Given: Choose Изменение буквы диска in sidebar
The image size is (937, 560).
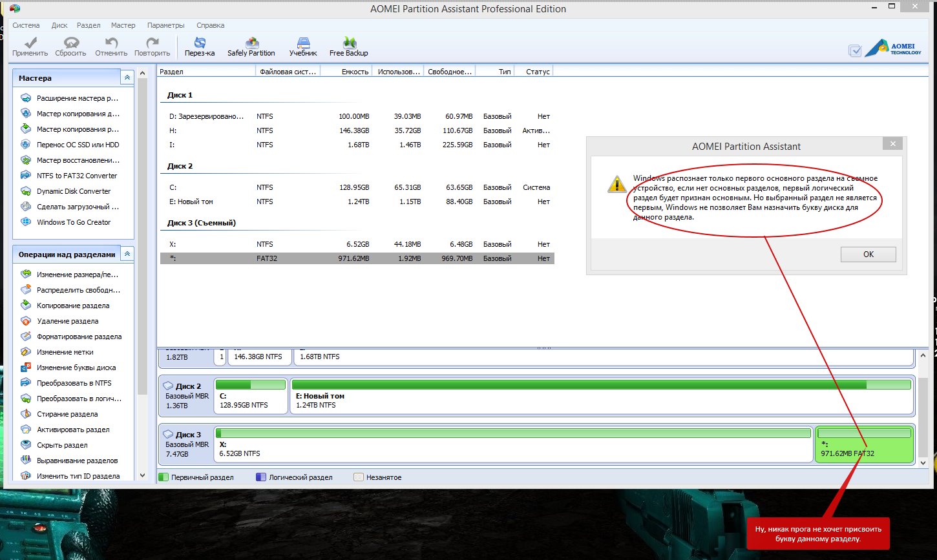Looking at the screenshot, I should [76, 368].
